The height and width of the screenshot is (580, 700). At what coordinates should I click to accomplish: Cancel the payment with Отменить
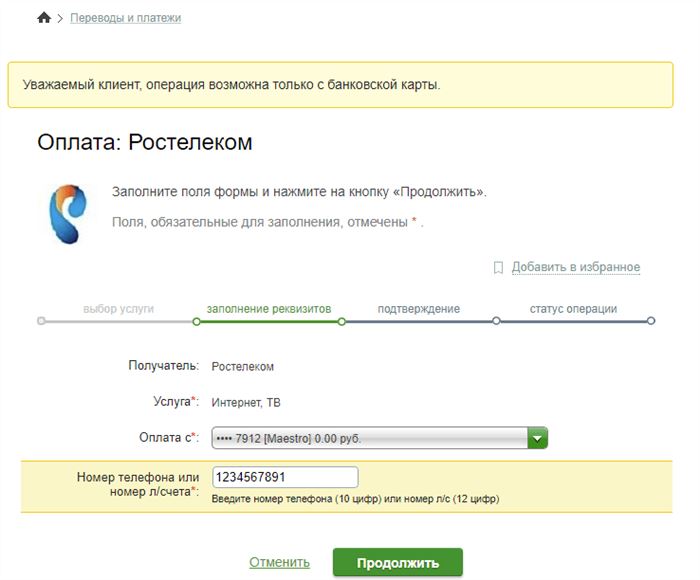tap(279, 562)
